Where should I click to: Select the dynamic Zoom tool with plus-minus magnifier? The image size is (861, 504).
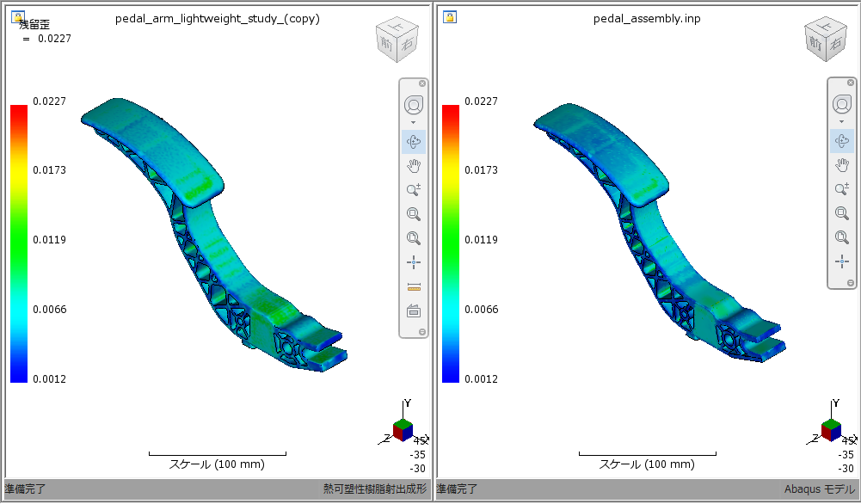point(414,189)
